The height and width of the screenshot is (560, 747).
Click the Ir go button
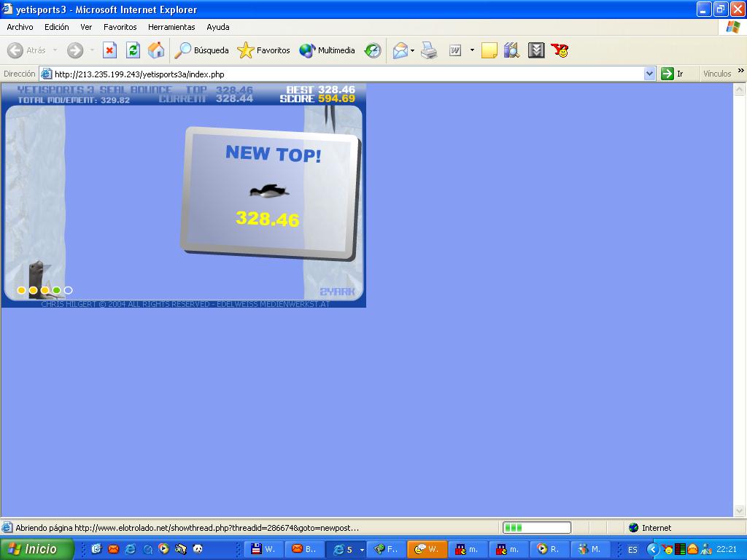click(672, 74)
